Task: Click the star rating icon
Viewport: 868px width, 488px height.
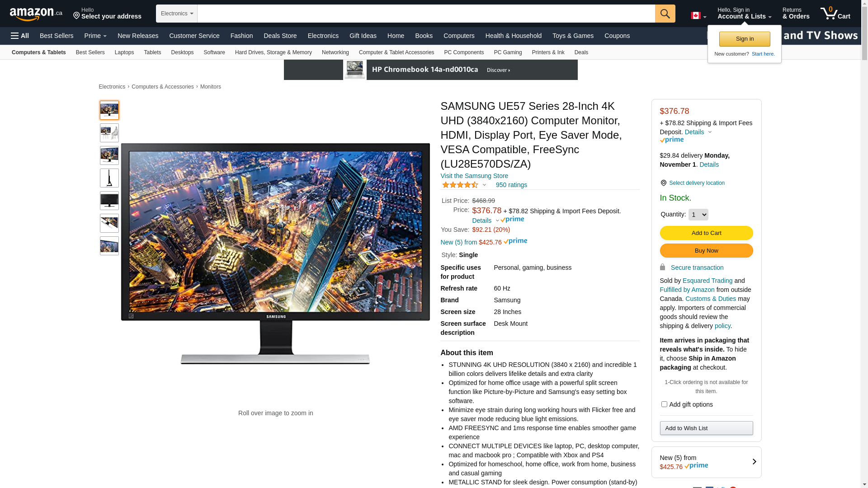Action: pyautogui.click(x=460, y=185)
